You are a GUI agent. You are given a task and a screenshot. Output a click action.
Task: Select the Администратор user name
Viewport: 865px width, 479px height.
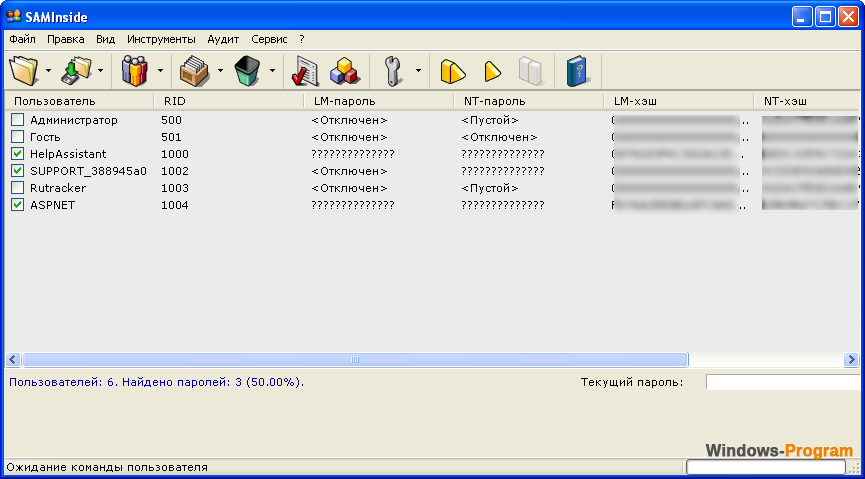click(74, 120)
